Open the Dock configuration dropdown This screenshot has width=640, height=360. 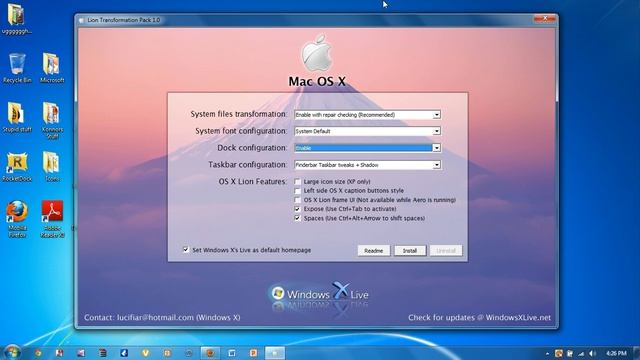point(367,148)
